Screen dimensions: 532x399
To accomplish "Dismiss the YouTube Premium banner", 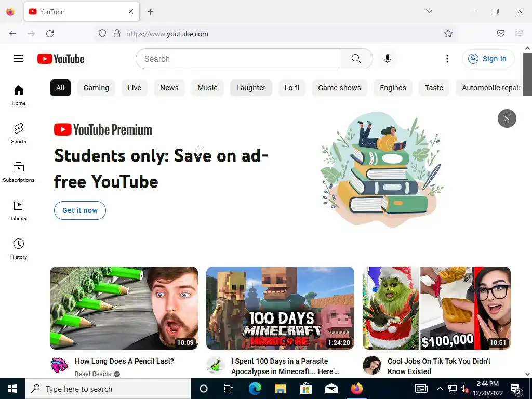I will [507, 118].
